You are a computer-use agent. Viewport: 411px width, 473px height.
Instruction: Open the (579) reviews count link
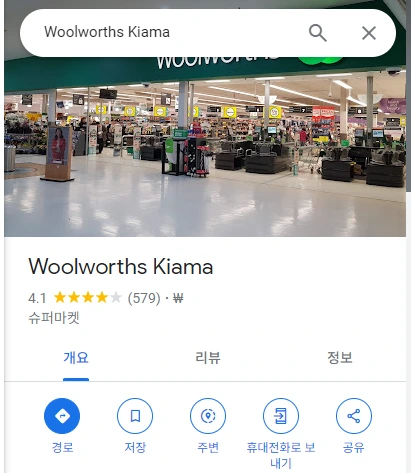(x=144, y=298)
